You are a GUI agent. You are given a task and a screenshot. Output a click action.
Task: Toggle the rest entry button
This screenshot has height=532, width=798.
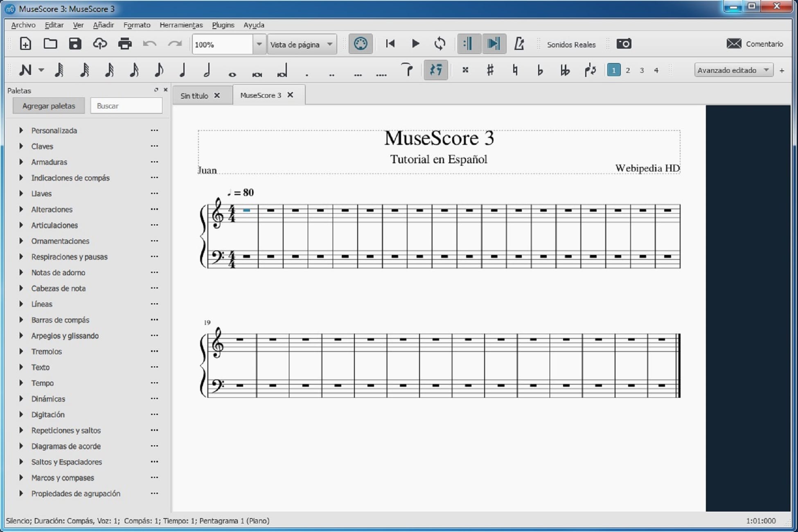coord(435,70)
